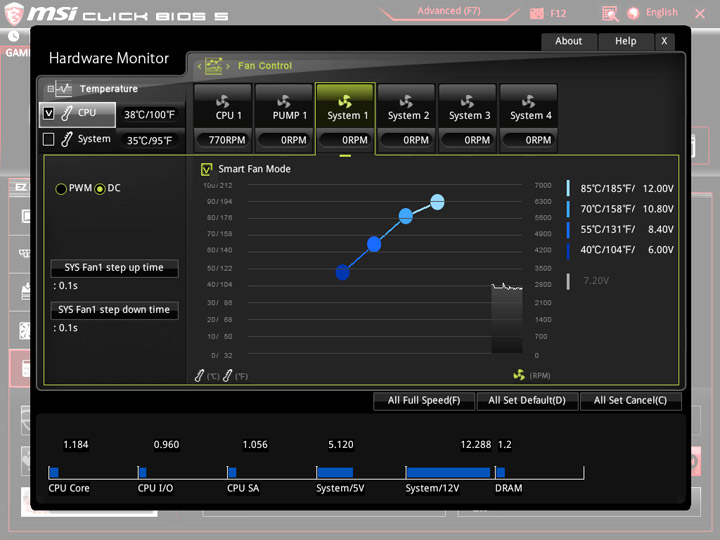
Task: Choose the PWM radio button
Action: point(61,189)
